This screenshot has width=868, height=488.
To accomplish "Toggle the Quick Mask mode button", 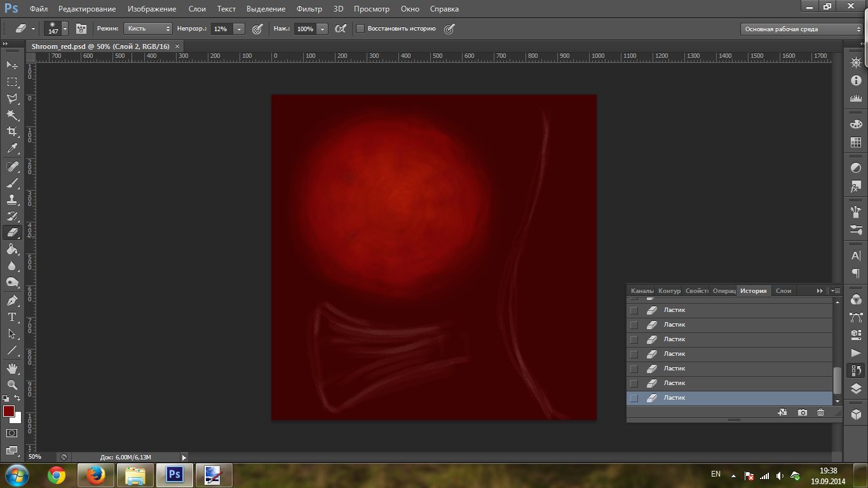I will 12,433.
